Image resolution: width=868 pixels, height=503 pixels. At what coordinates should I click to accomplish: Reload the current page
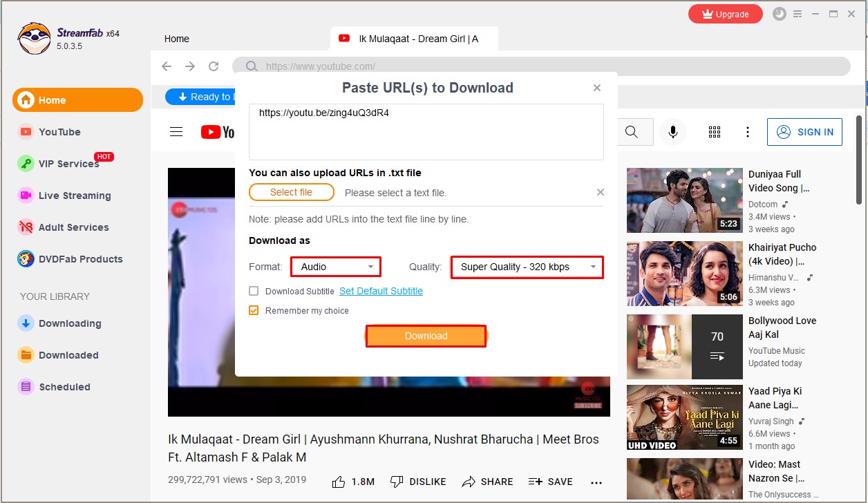[x=214, y=66]
